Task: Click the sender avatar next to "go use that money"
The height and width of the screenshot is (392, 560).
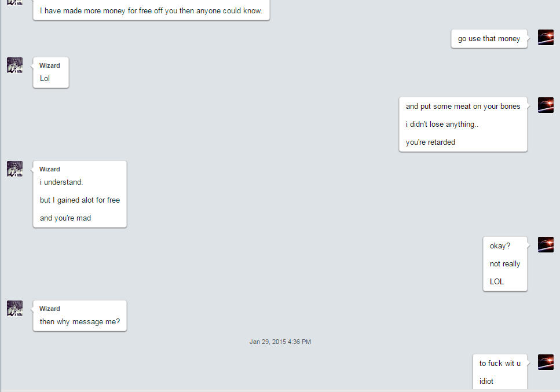Action: point(546,37)
